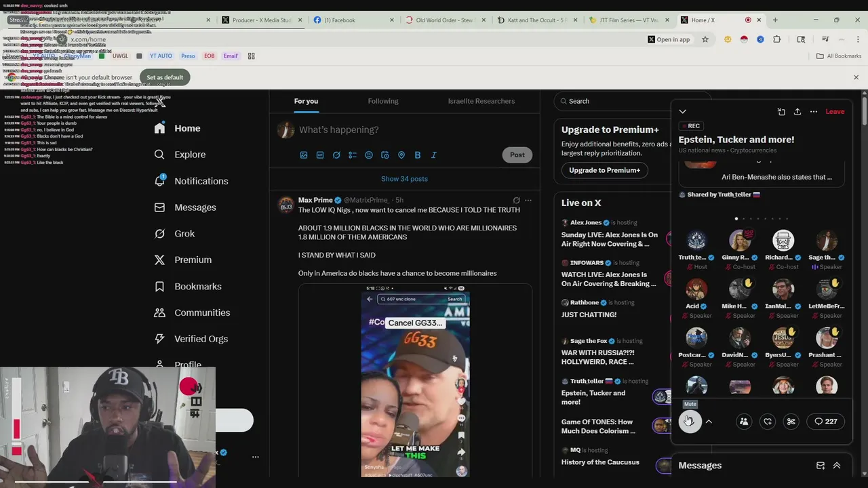Screen dimensions: 868x488
Task: Open Messages in the X sidebar
Action: pos(185,207)
